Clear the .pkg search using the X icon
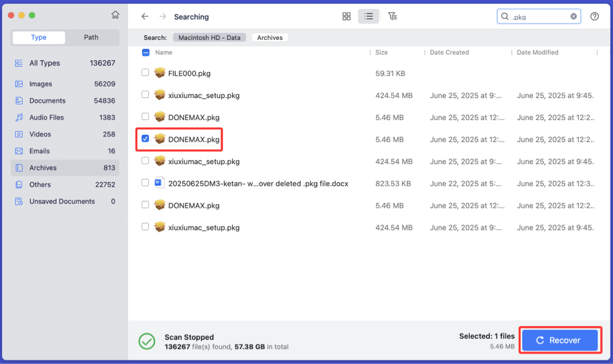 (573, 17)
